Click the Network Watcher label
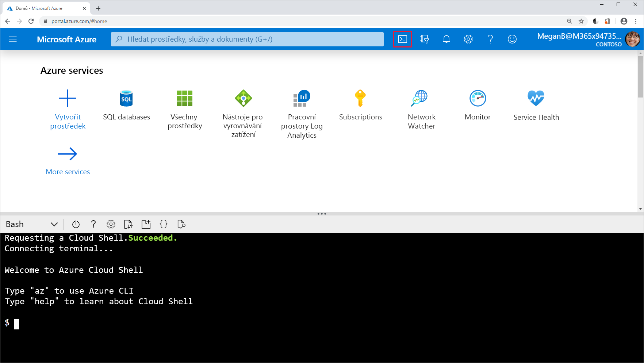Screen dimensions: 644x363 (x=422, y=122)
